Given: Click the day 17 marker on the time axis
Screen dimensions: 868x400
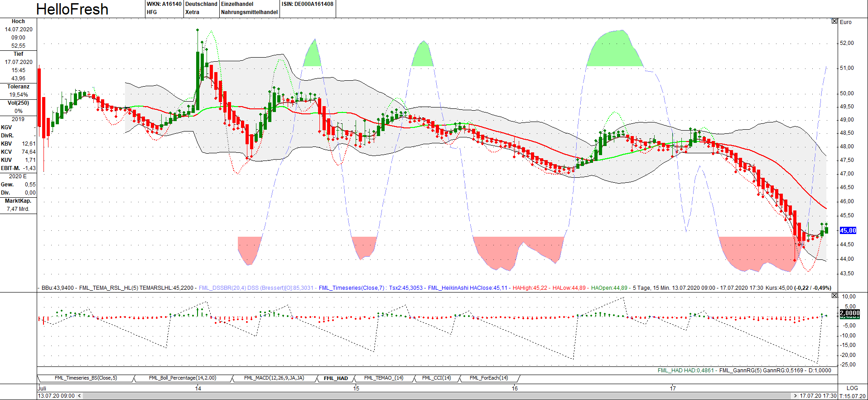Looking at the screenshot, I should click(673, 388).
